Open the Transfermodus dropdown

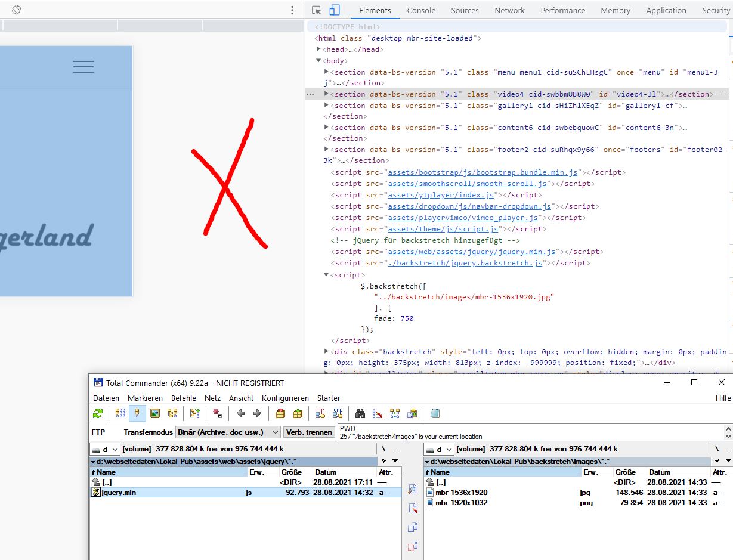228,432
